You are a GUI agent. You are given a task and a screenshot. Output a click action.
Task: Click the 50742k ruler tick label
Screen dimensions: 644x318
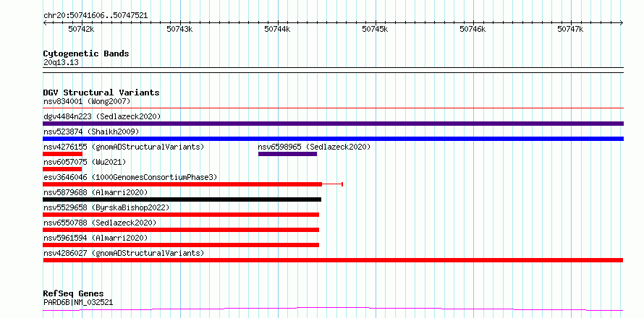pyautogui.click(x=81, y=29)
